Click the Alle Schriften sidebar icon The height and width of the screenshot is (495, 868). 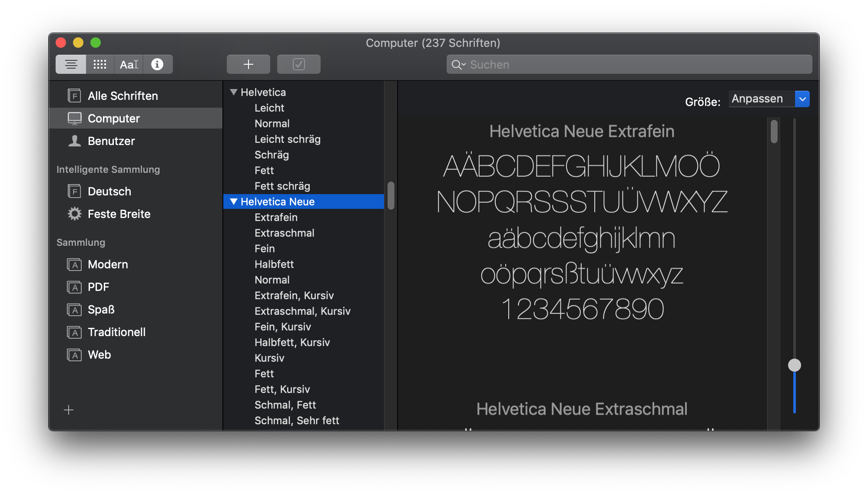pyautogui.click(x=75, y=96)
